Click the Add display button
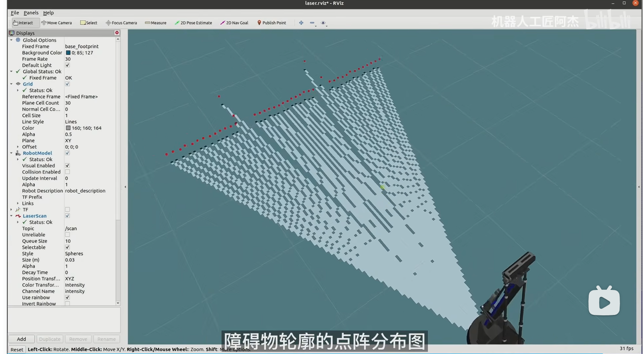The height and width of the screenshot is (354, 644). [22, 339]
